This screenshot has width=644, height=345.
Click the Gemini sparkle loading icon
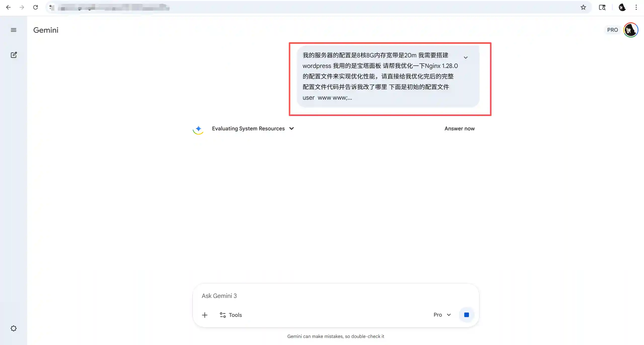[x=198, y=129]
